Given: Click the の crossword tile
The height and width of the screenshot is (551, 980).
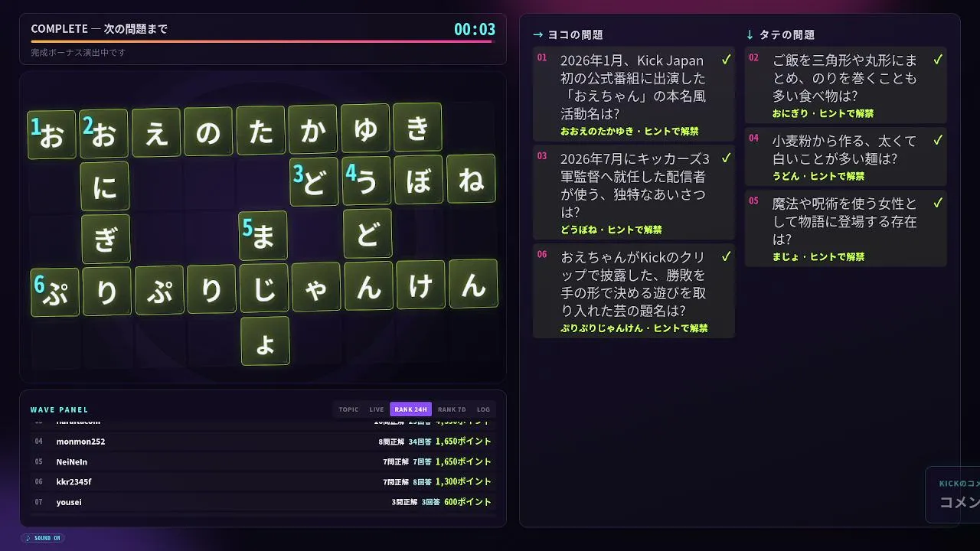Looking at the screenshot, I should coord(208,132).
